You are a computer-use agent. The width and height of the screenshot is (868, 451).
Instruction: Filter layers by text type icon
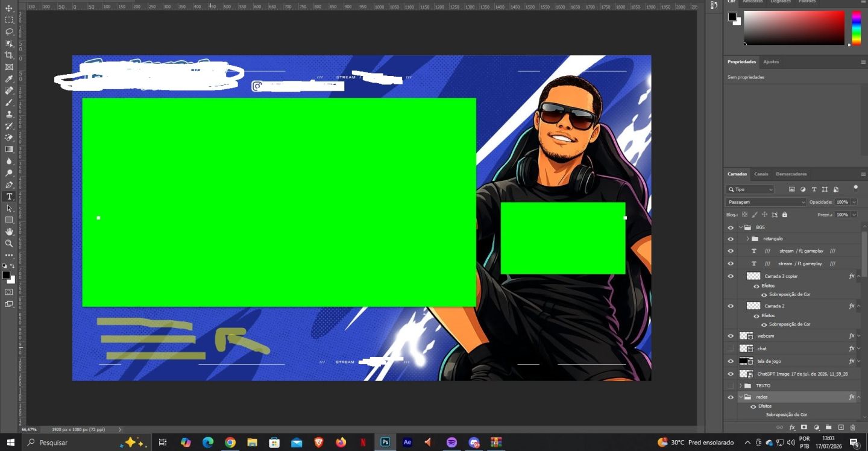pos(814,189)
